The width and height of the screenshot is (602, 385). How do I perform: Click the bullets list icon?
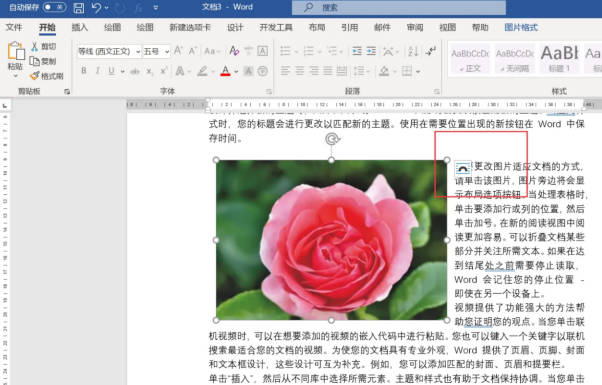pyautogui.click(x=285, y=51)
